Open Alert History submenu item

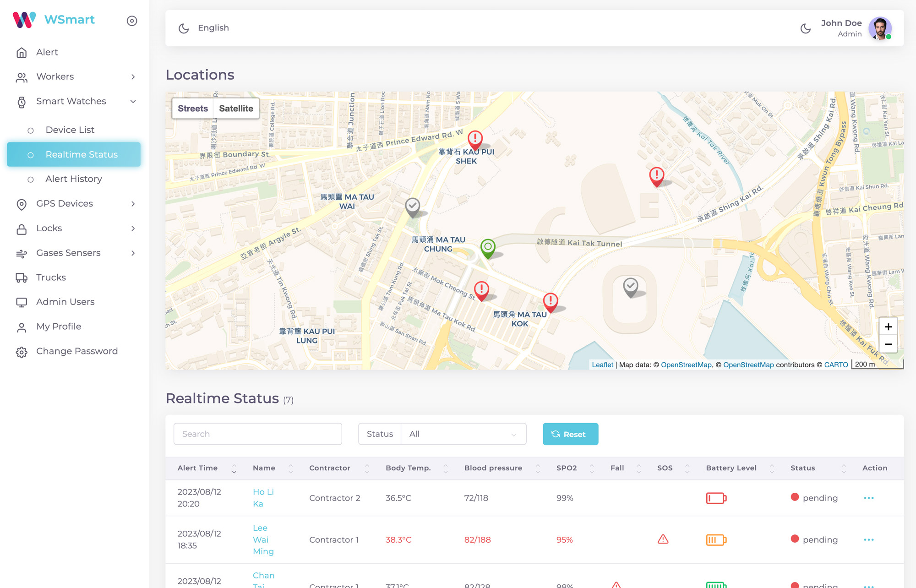point(74,179)
